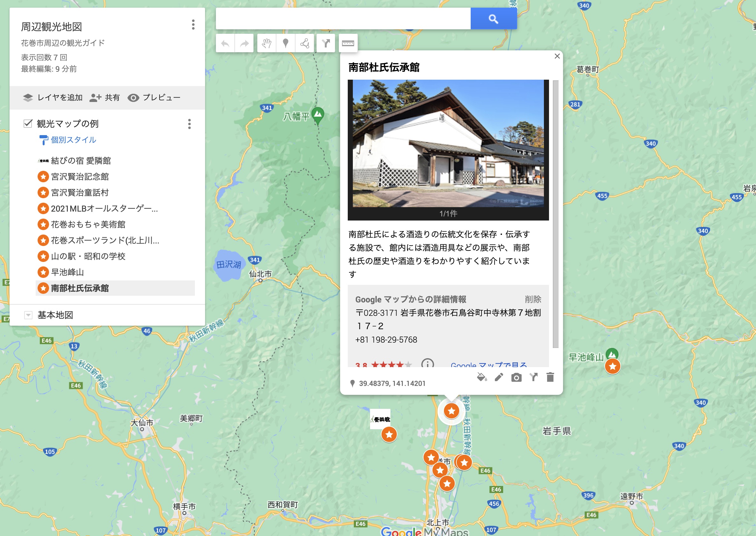Click the 八幡平 mountain marker

(318, 115)
